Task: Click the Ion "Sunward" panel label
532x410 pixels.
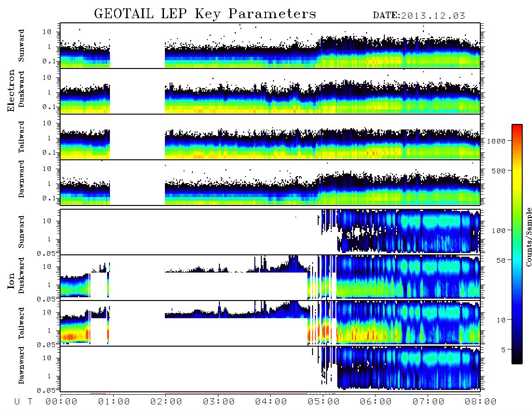Action: (21, 232)
